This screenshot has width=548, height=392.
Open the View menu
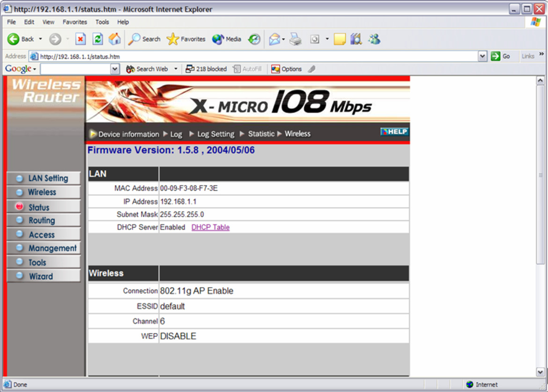click(x=48, y=22)
